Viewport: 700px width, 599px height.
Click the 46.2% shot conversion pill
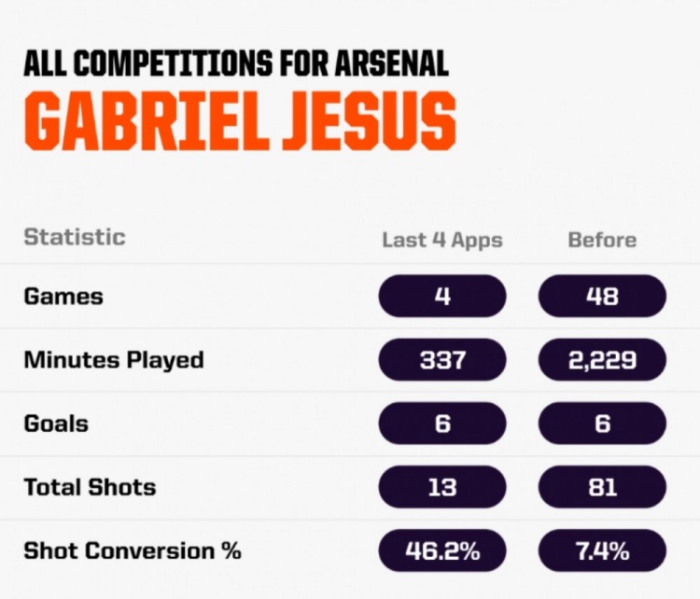tap(442, 550)
